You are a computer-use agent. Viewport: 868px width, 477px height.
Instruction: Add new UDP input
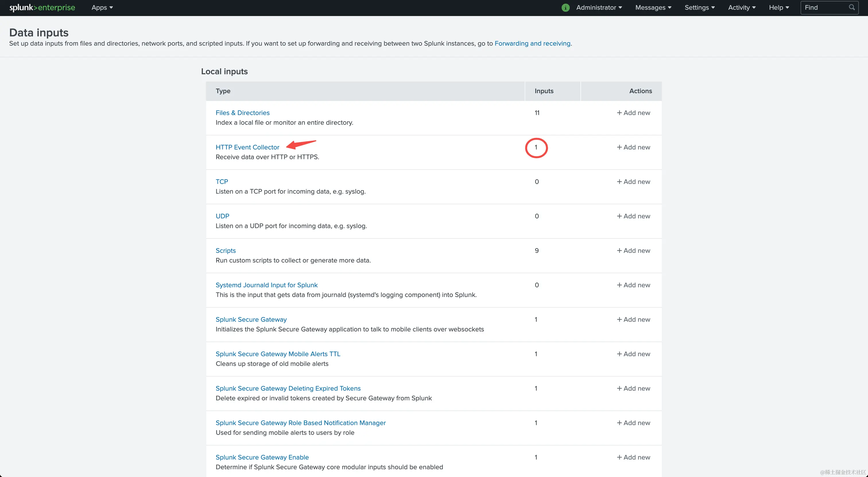(633, 216)
